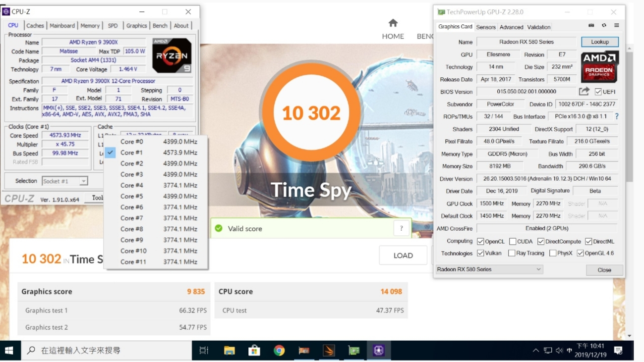
Task: Open the Windows Start menu
Action: tap(9, 350)
